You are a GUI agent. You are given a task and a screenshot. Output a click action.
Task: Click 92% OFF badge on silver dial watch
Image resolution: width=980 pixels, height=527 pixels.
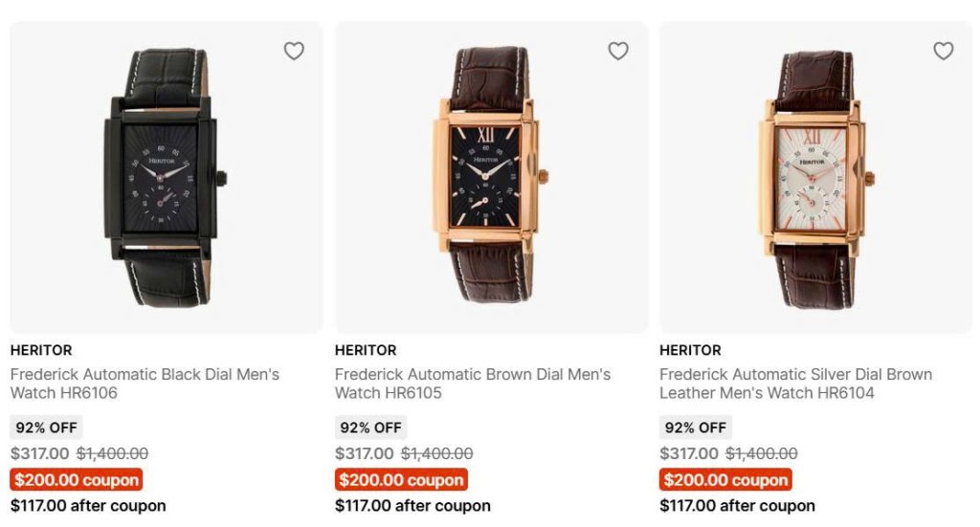point(695,428)
